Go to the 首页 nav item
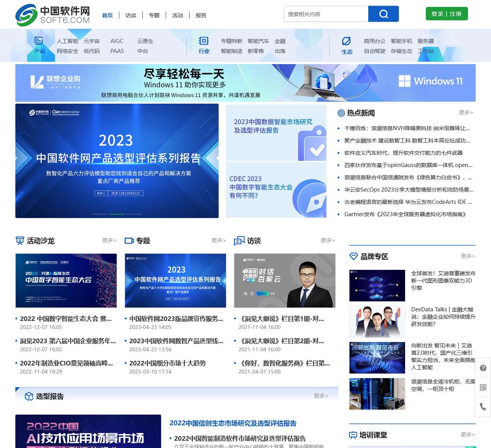This screenshot has width=491, height=448. 107,15
